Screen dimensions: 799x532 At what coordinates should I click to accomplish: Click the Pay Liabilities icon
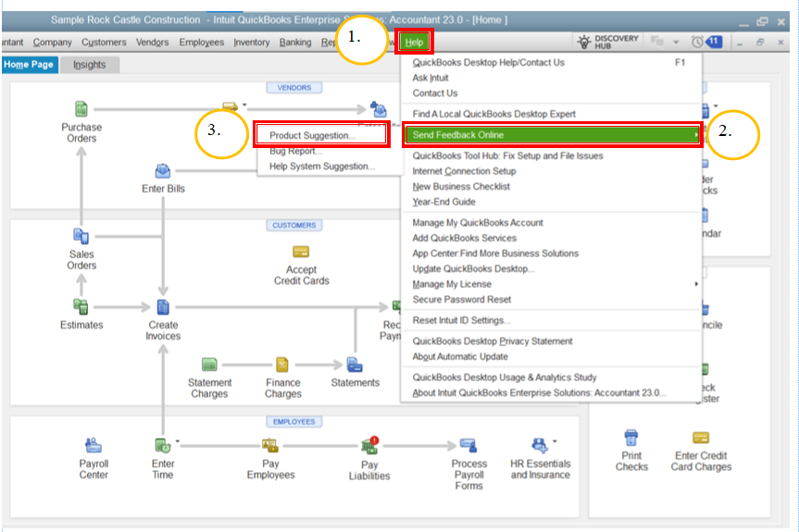pos(370,445)
